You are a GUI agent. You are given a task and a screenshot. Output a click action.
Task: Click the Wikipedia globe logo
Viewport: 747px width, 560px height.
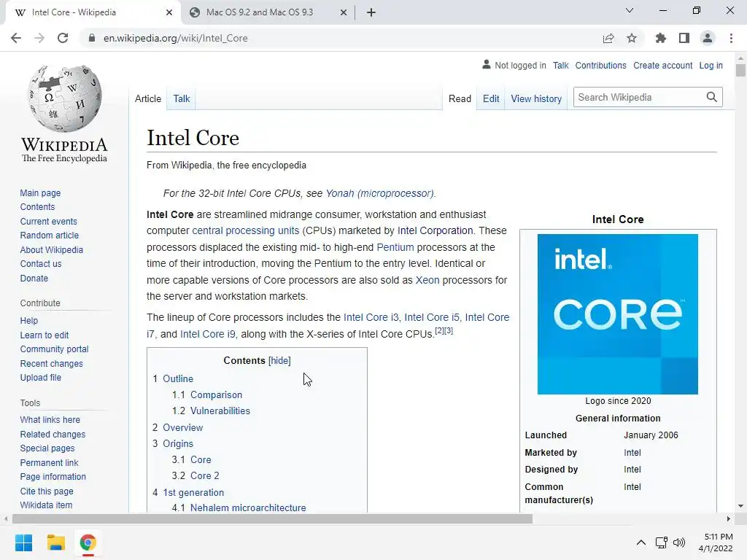tap(64, 98)
